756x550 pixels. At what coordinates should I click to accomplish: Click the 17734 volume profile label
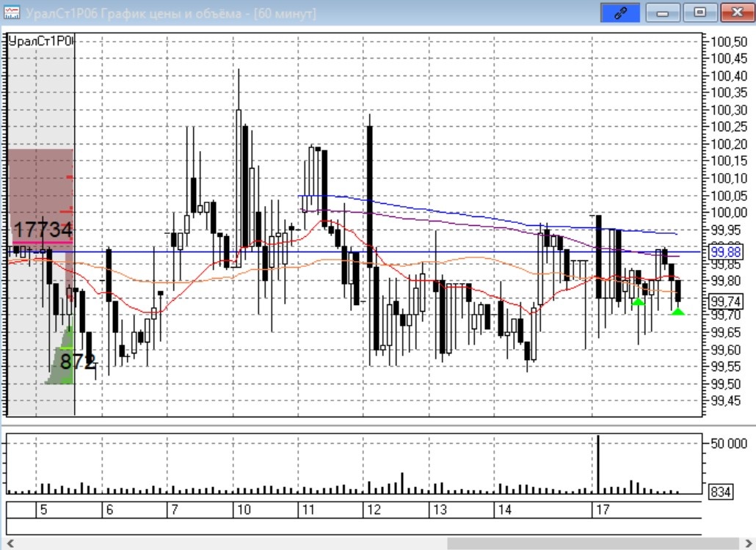pos(43,230)
